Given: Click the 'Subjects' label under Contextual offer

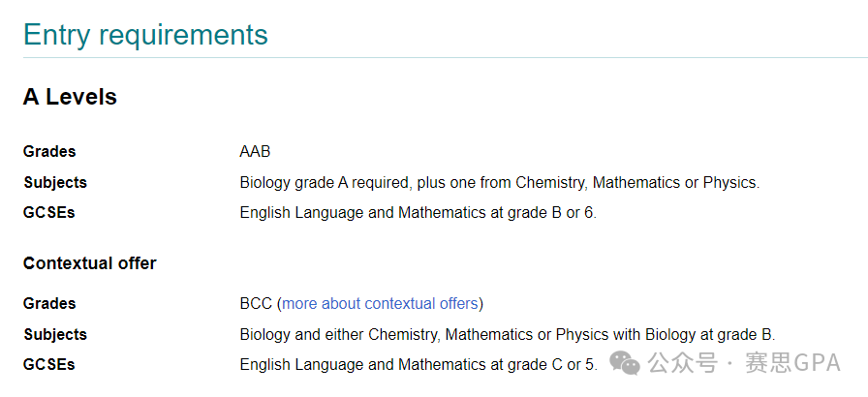Looking at the screenshot, I should click(x=55, y=334).
